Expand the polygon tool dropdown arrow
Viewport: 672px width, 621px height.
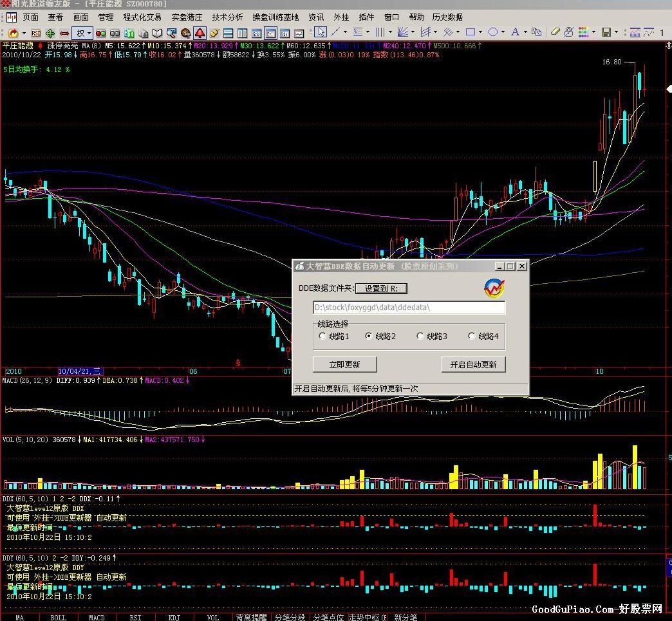click(503, 32)
